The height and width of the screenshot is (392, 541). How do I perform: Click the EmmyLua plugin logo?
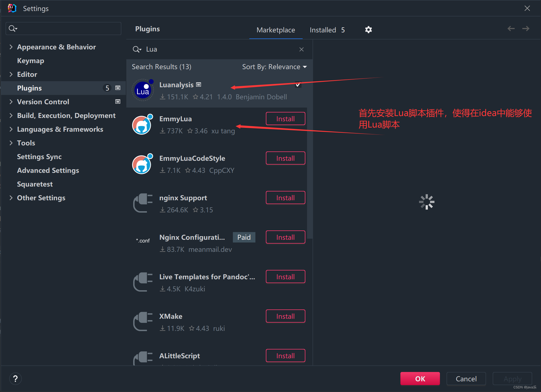142,125
